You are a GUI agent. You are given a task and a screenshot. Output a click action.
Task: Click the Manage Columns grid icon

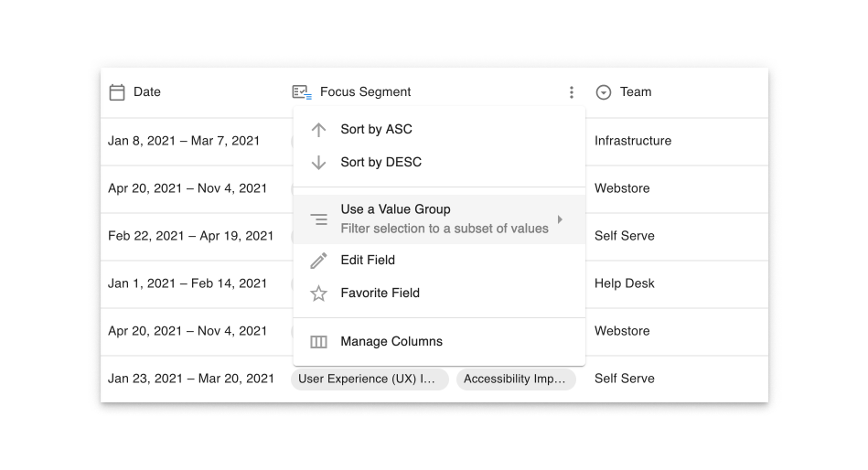coord(318,342)
